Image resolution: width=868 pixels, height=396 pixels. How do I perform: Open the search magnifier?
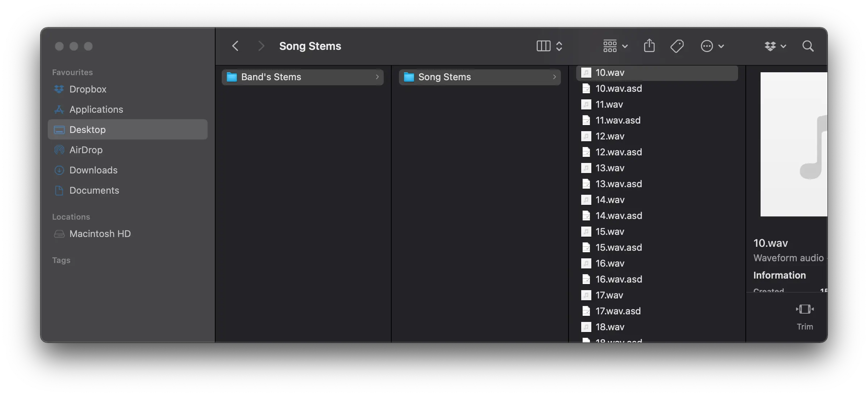[x=808, y=46]
